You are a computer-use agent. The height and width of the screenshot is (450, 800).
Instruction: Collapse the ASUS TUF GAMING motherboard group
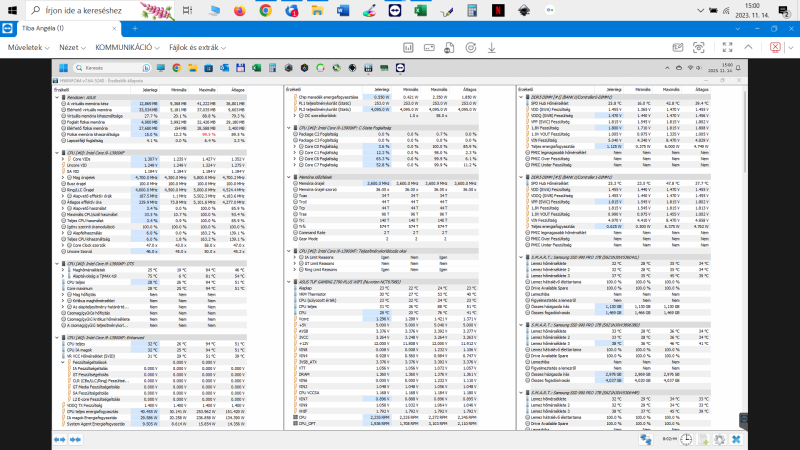[x=288, y=282]
